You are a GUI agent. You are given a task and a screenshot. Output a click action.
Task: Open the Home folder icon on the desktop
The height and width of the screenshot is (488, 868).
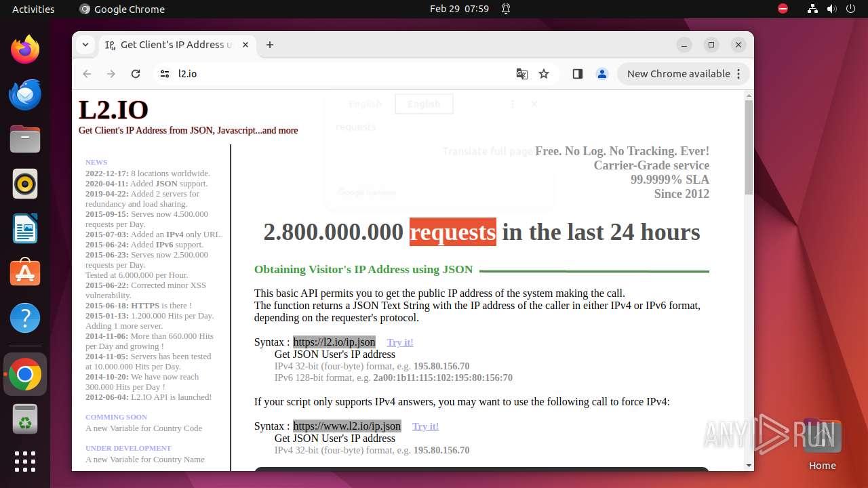823,445
